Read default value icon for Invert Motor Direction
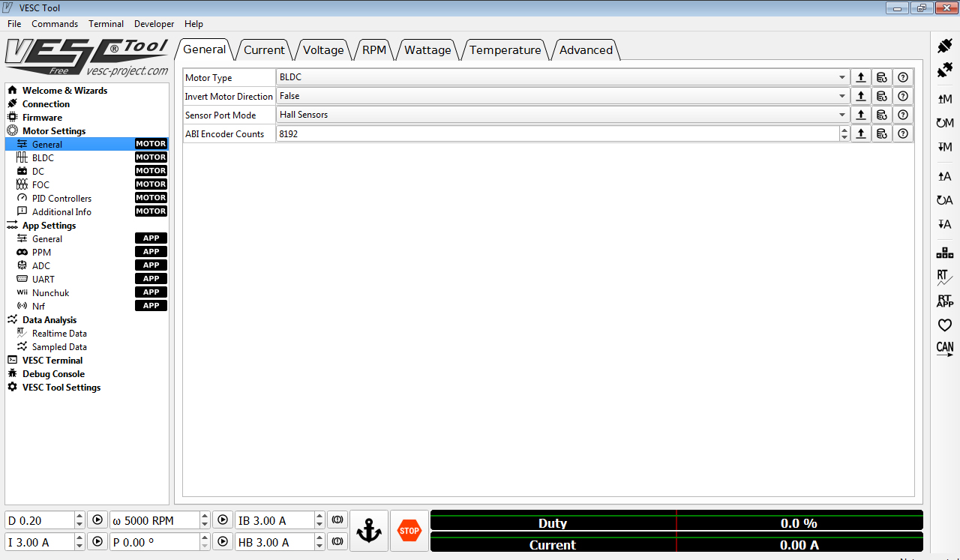Image resolution: width=960 pixels, height=560 pixels. point(882,96)
